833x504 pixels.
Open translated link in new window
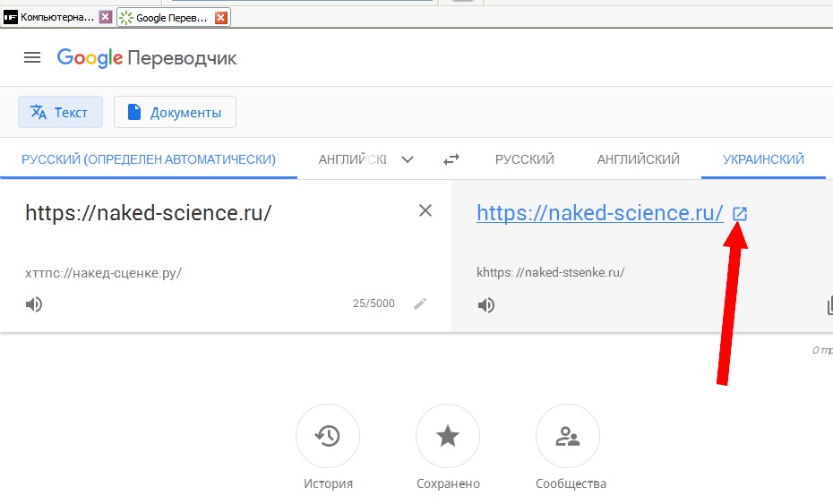point(740,214)
